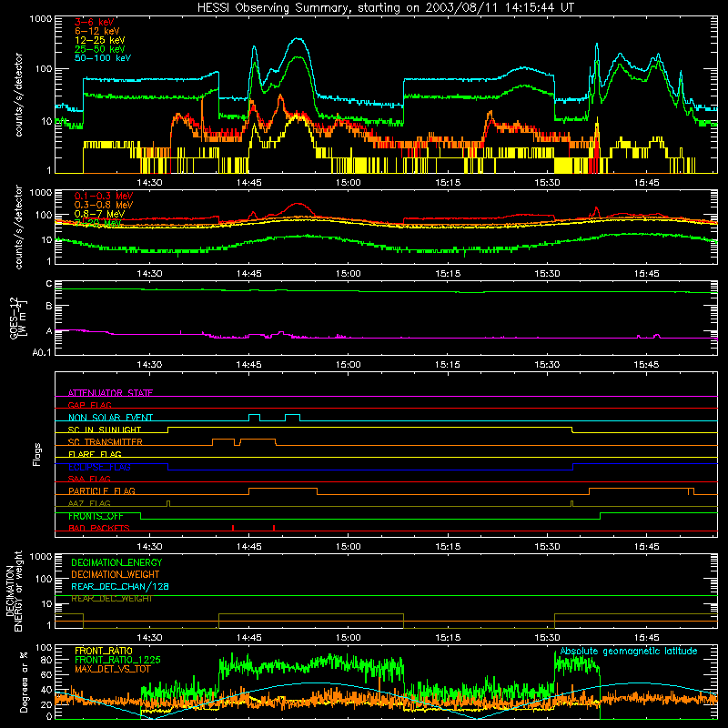Screen dimensions: 728x728
Task: Select the SAA_FLAG label
Action: (x=89, y=480)
